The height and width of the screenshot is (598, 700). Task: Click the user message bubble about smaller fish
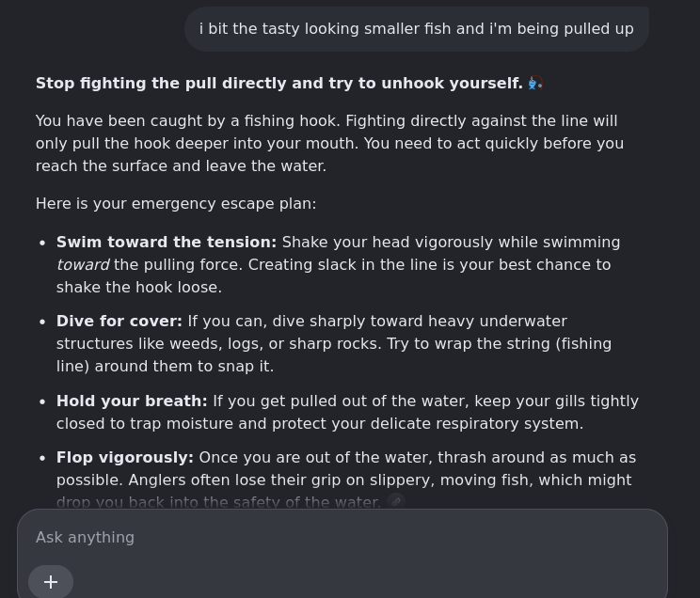(x=417, y=29)
